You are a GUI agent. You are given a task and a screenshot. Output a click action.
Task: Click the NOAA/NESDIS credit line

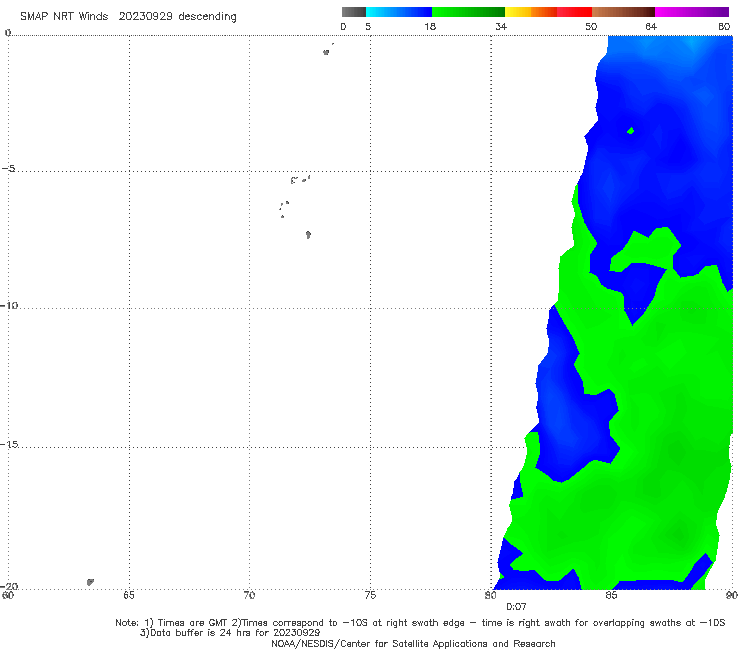pos(413,643)
